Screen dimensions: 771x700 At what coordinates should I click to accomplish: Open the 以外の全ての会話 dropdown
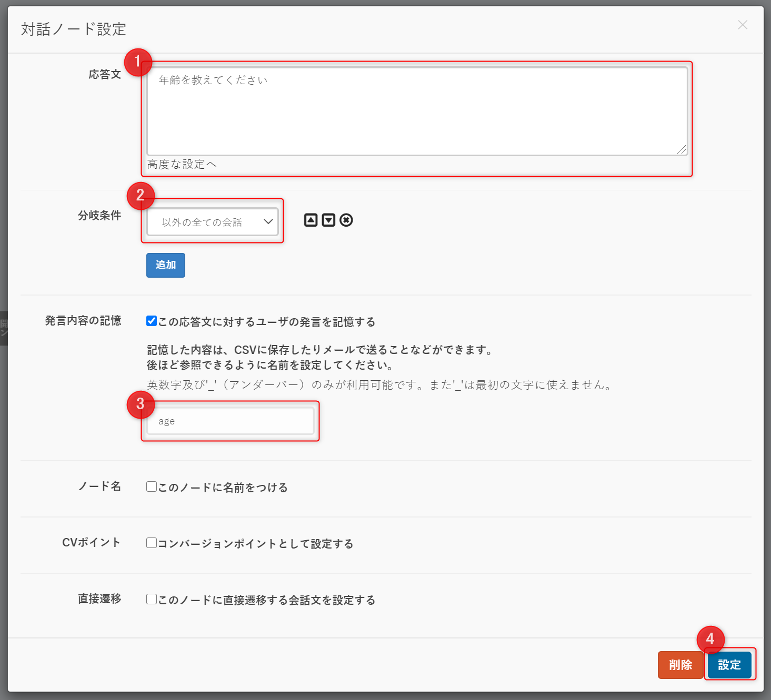213,222
